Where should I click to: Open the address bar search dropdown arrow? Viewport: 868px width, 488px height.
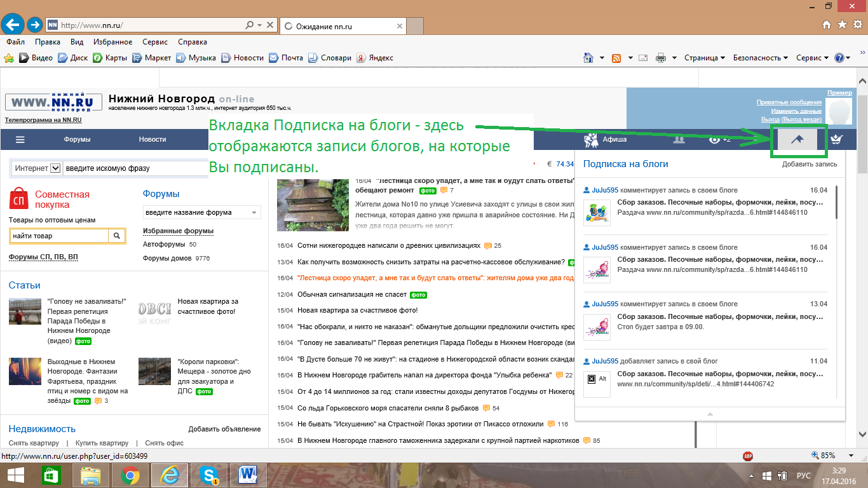click(x=259, y=25)
